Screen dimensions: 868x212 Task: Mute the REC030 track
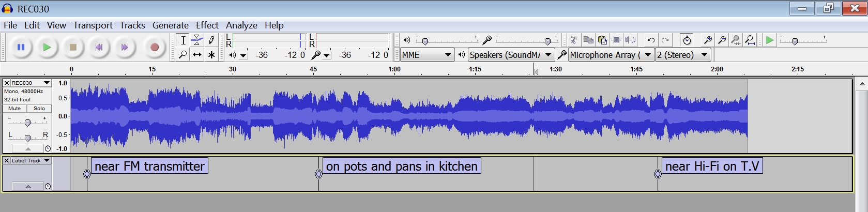14,109
